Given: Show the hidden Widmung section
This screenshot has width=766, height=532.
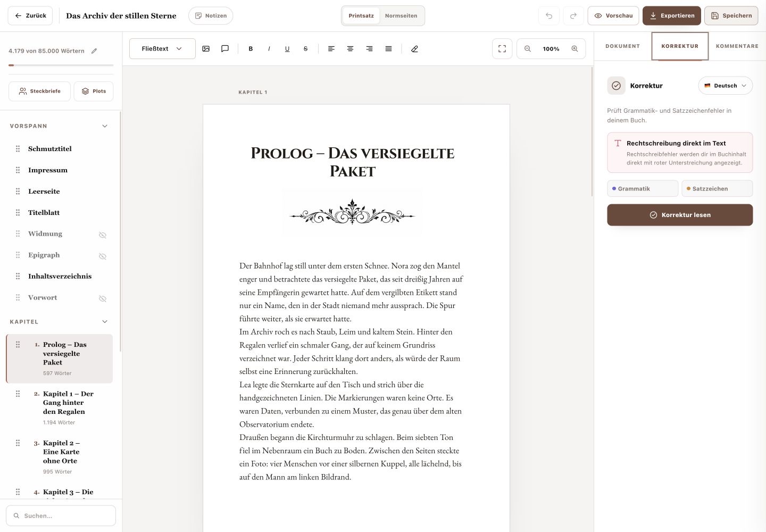Looking at the screenshot, I should [103, 235].
